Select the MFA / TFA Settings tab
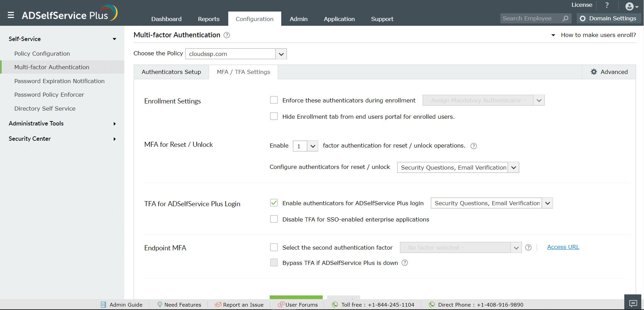This screenshot has width=644, height=310. [x=244, y=72]
